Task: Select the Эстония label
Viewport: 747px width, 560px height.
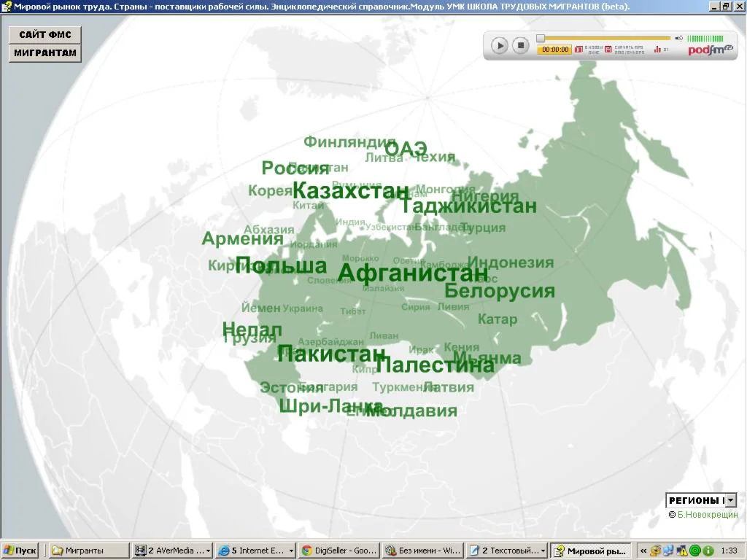Action: click(x=292, y=388)
